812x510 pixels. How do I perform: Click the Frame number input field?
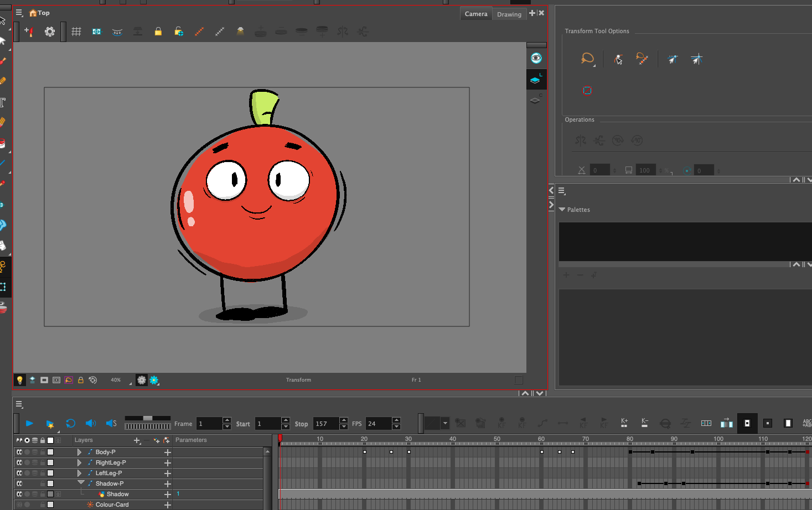pyautogui.click(x=210, y=424)
